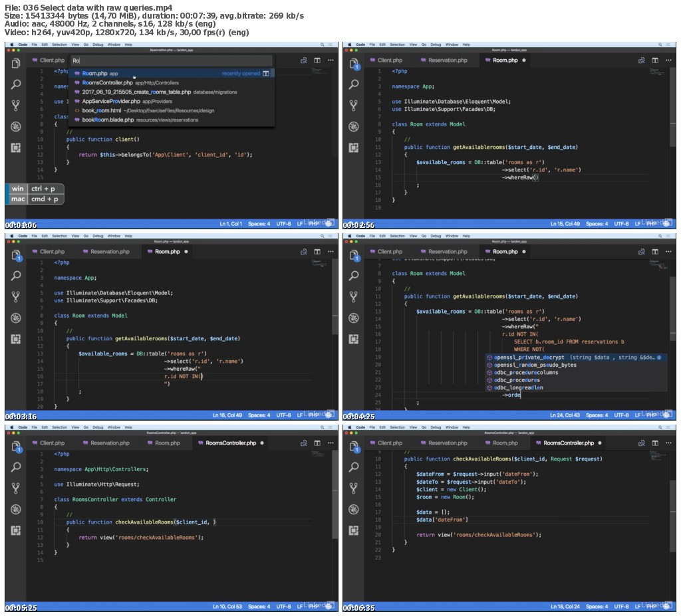Switch to Reservation.php tab in the 00:02:56 frame

coord(444,60)
